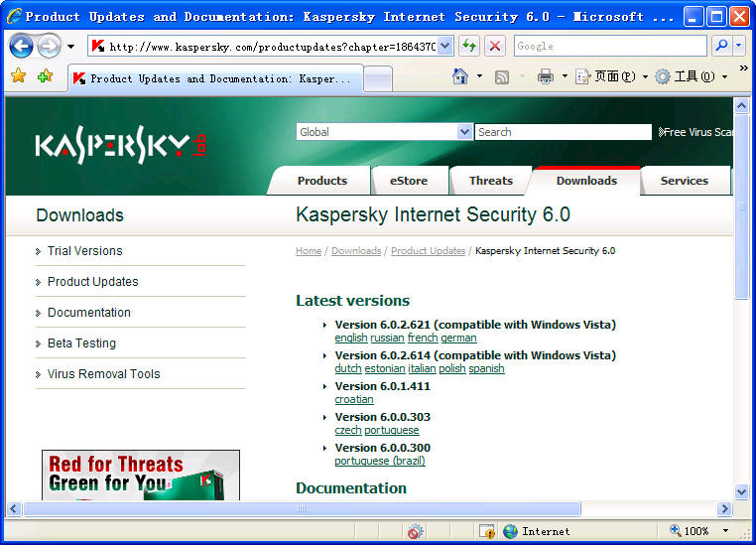
Task: Download polish version 6.0.2.614
Action: coord(452,368)
